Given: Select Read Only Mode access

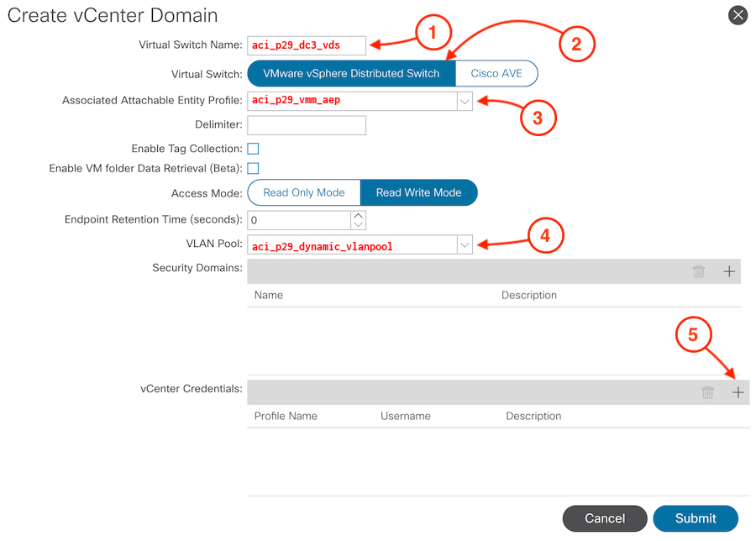Looking at the screenshot, I should click(x=304, y=193).
